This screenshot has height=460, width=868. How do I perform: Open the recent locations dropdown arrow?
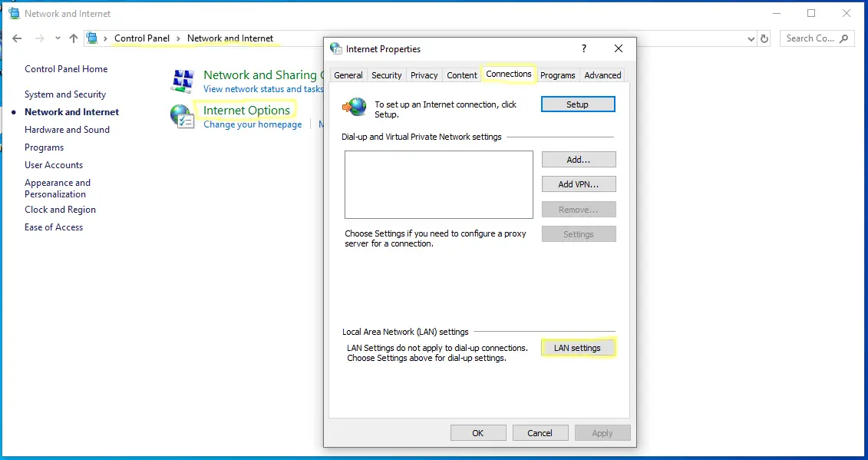(58, 38)
